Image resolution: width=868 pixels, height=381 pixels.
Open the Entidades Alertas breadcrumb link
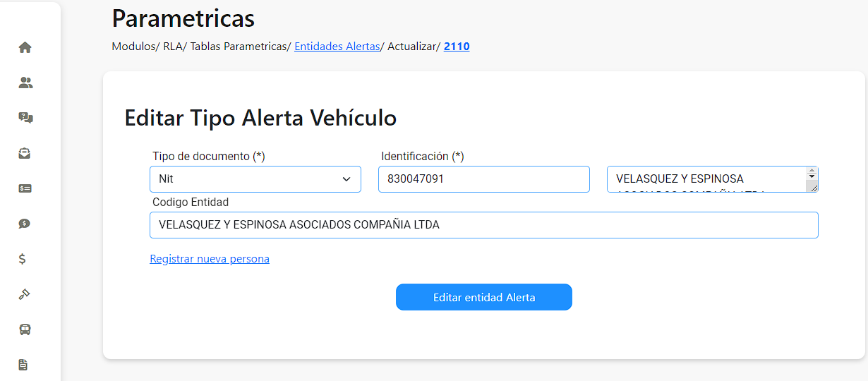point(337,47)
